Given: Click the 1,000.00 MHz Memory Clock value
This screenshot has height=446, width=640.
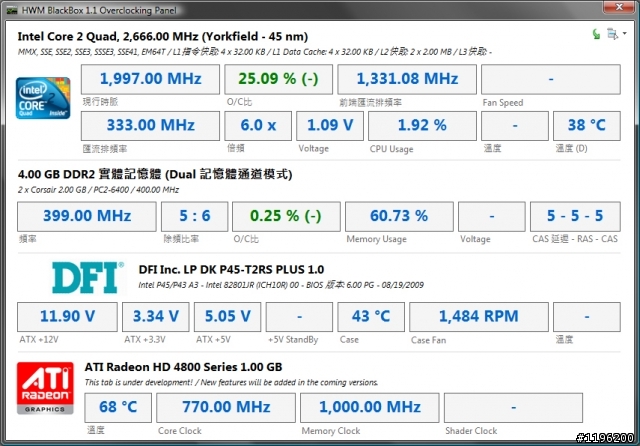Looking at the screenshot, I should [370, 408].
